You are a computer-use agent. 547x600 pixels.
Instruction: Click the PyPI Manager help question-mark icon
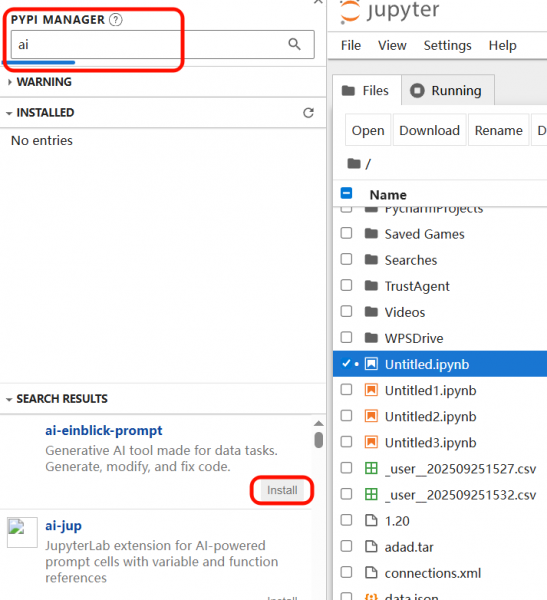tap(116, 20)
